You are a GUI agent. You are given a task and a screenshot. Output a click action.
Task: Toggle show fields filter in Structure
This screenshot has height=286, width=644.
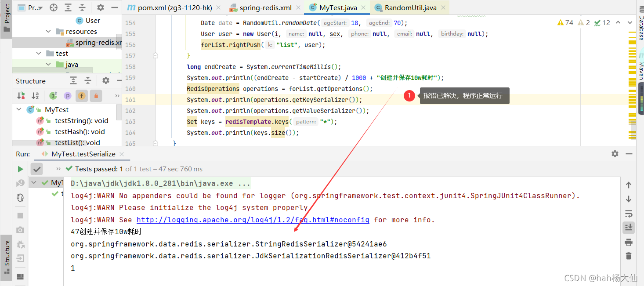click(x=82, y=95)
